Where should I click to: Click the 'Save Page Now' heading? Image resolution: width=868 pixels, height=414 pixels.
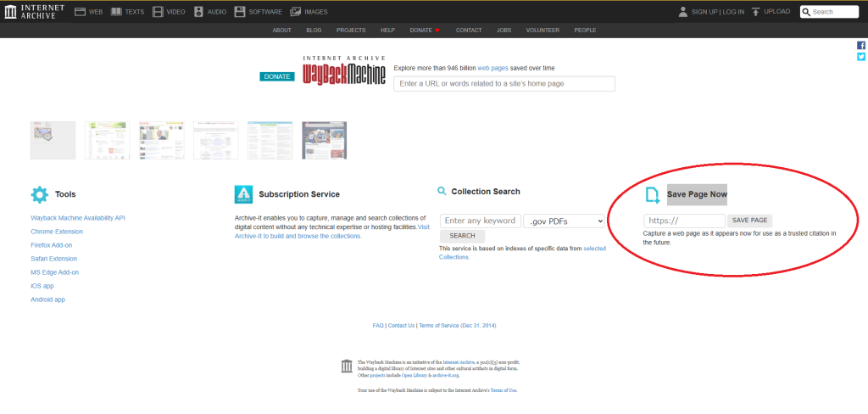(x=697, y=194)
